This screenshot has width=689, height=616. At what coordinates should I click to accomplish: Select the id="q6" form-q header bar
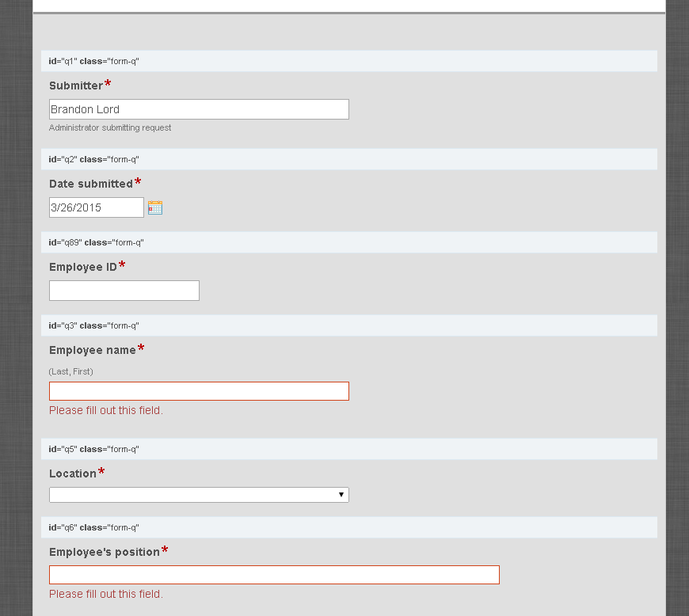[349, 527]
